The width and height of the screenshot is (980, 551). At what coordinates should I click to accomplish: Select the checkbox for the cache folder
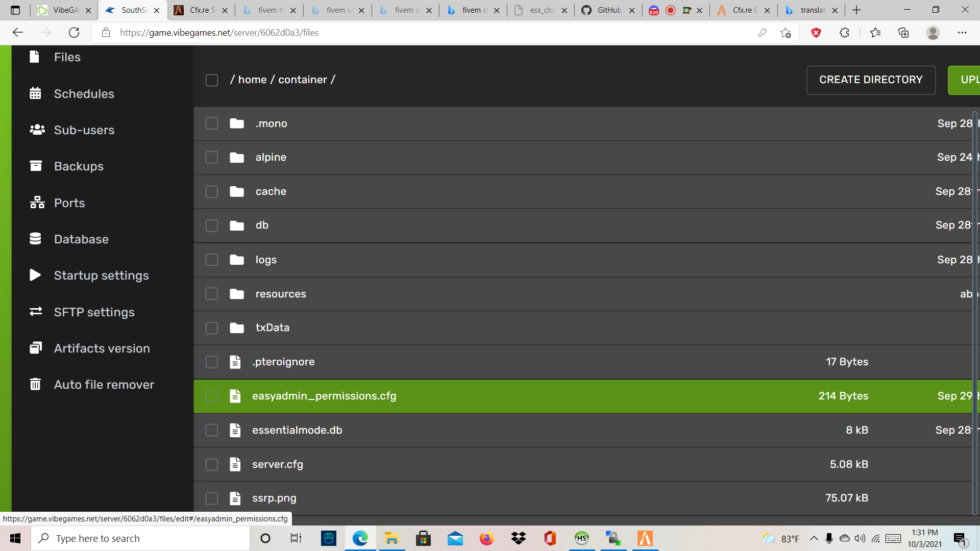[x=212, y=191]
